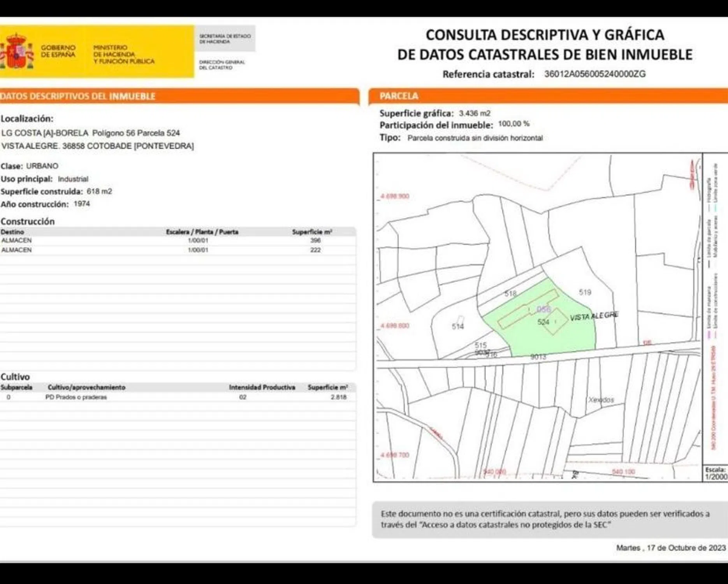The image size is (728, 584).
Task: Click the red north arrow on the map
Action: (692, 174)
